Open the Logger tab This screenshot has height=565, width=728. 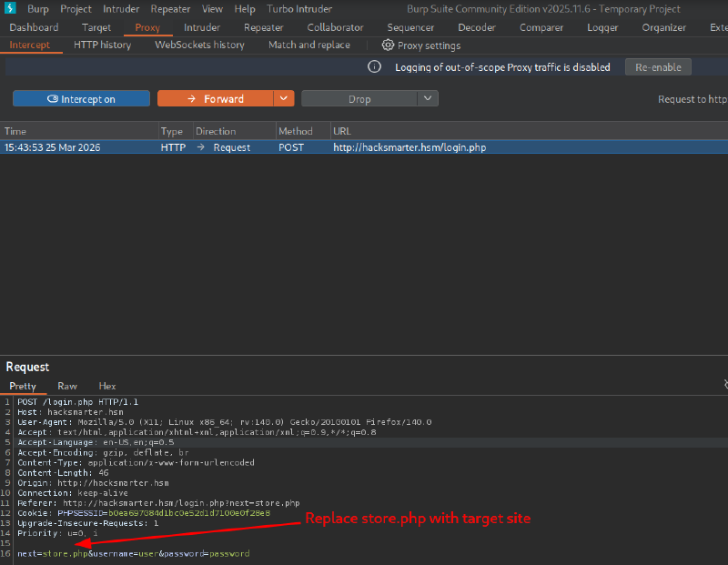[x=602, y=27]
